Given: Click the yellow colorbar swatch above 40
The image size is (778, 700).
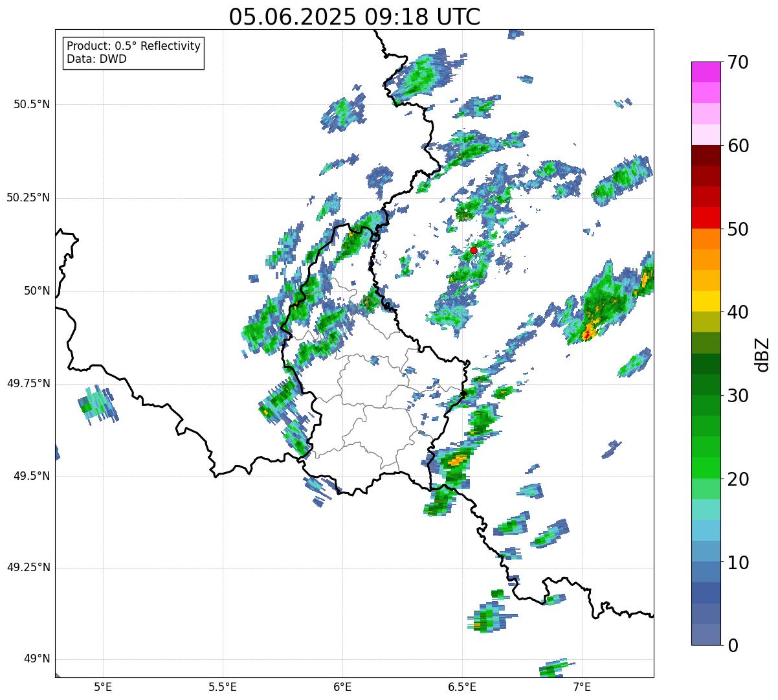Looking at the screenshot, I should (x=706, y=301).
